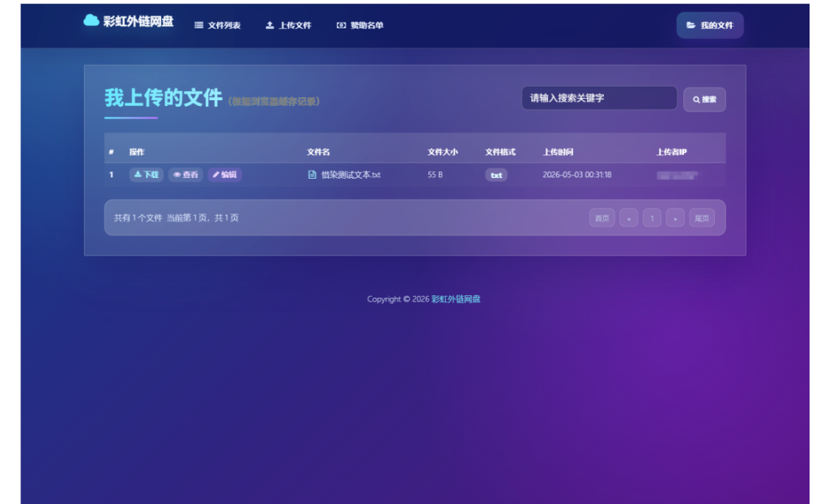
Task: Go to 尾页 in pagination
Action: pyautogui.click(x=702, y=218)
